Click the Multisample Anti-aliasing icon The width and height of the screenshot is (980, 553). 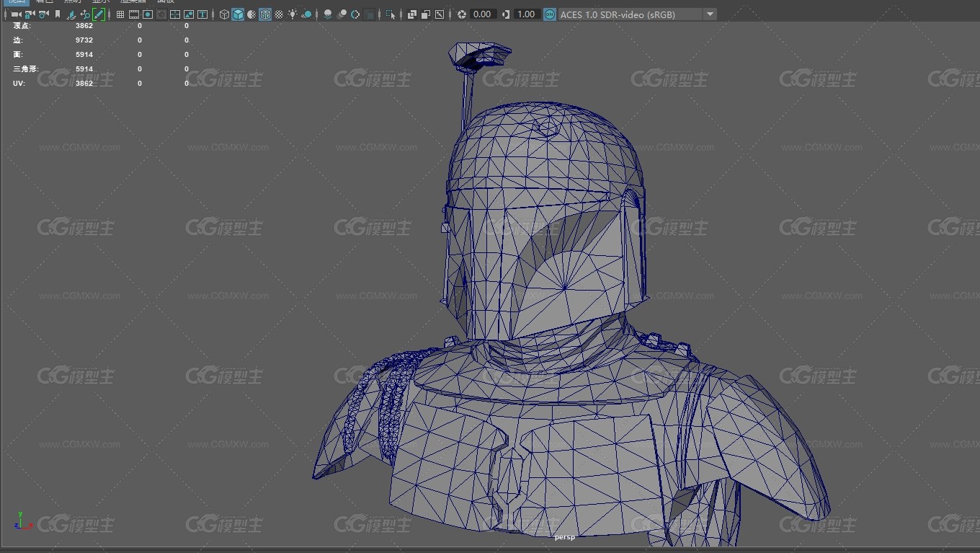coord(355,14)
